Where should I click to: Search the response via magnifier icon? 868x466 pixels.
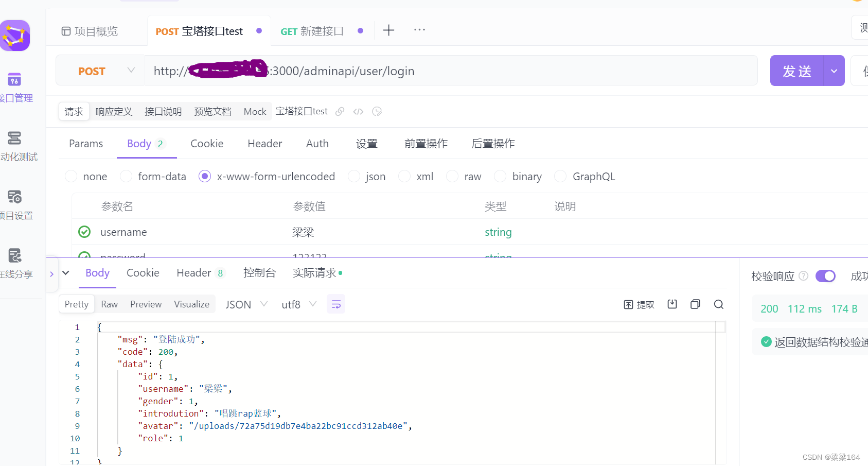click(718, 304)
